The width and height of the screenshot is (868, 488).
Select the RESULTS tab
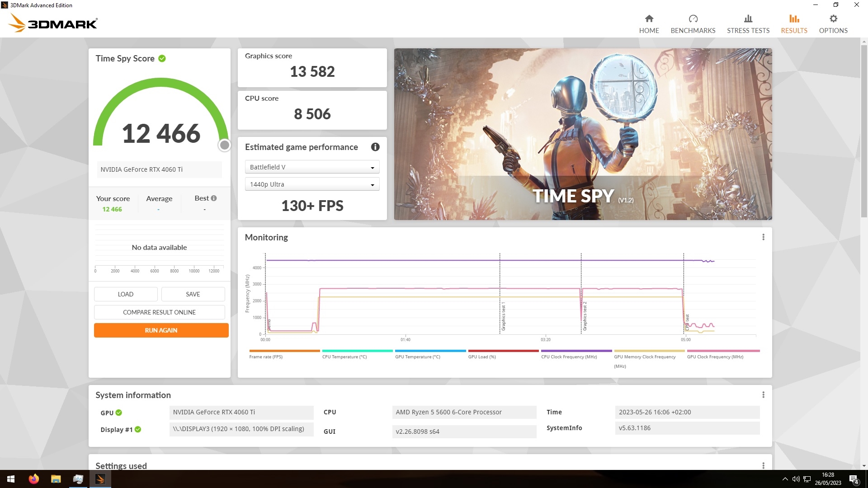794,24
